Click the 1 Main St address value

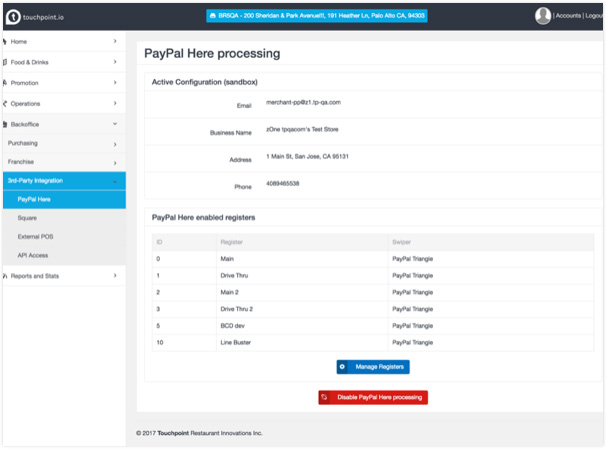[x=307, y=156]
